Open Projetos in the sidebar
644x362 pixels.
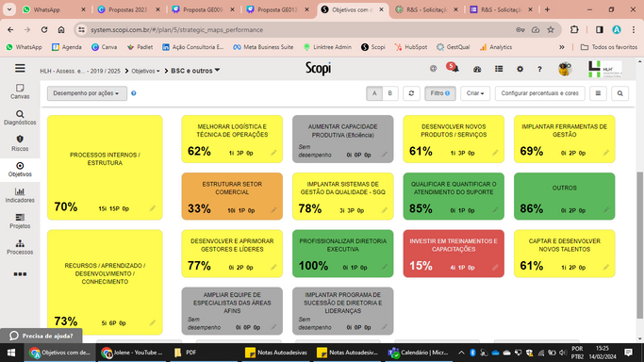[20, 222]
